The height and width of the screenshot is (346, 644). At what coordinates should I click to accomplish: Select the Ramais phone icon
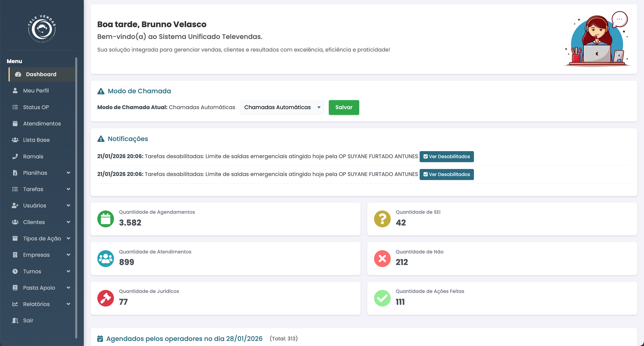(15, 156)
